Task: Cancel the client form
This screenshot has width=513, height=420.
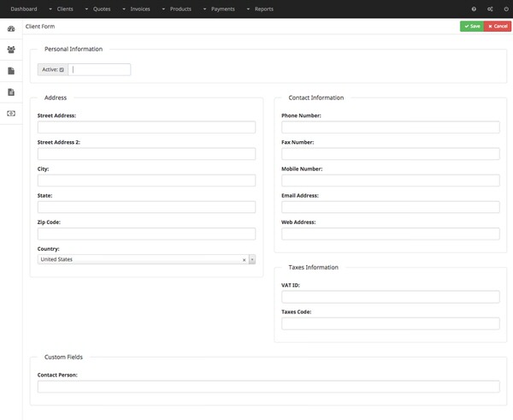Action: (x=498, y=27)
